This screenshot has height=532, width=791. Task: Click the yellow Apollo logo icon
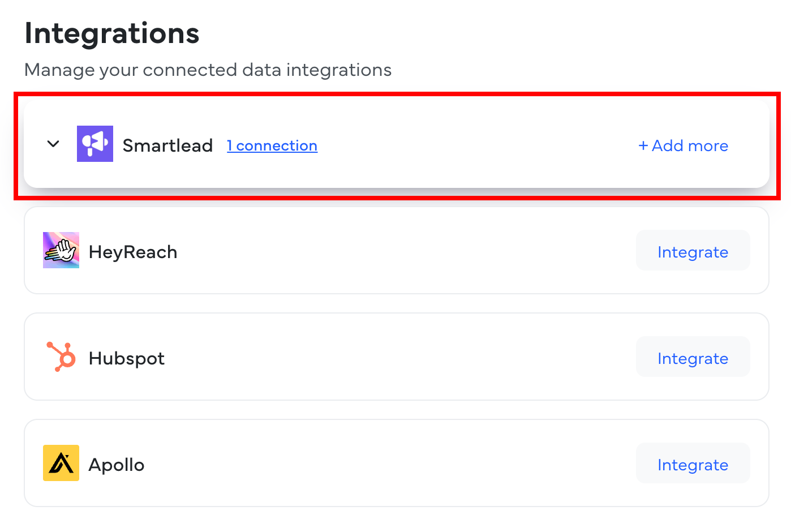(61, 463)
